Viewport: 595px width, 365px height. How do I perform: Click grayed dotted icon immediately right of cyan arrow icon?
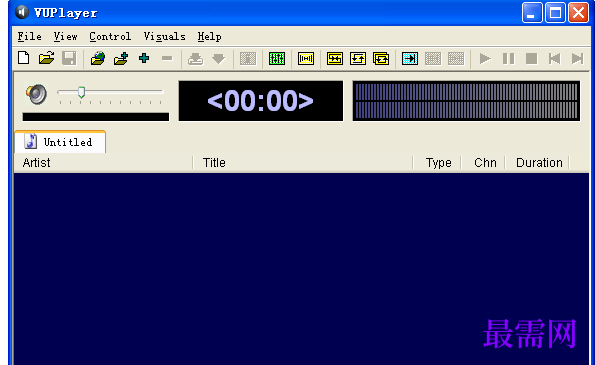tap(433, 59)
